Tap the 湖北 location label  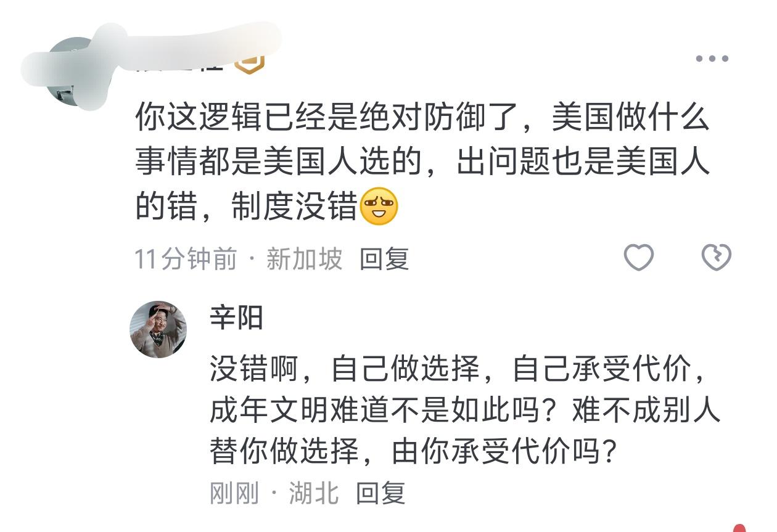314,493
